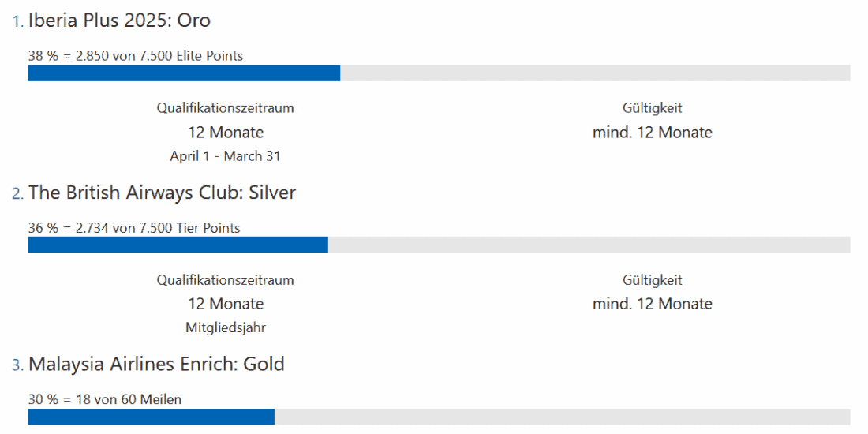Click the Mitgliedsjahr label under British Airways
This screenshot has width=868, height=434.
[225, 327]
